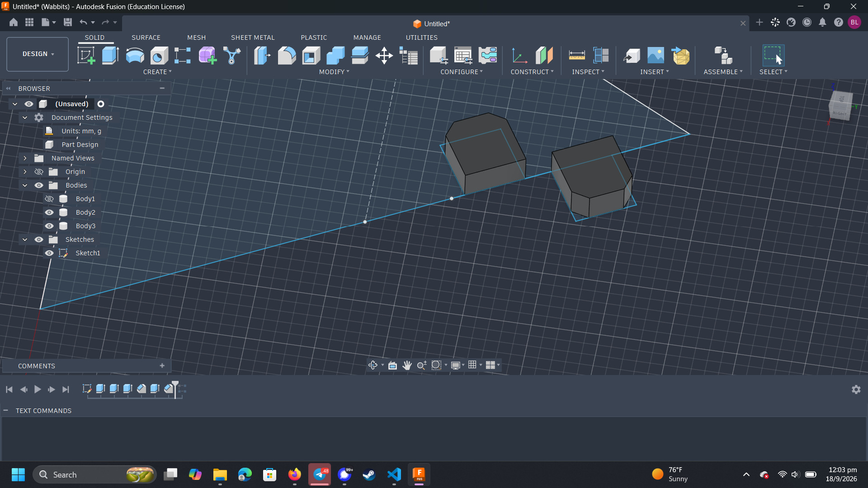
Task: Play the design timeline
Action: [38, 389]
